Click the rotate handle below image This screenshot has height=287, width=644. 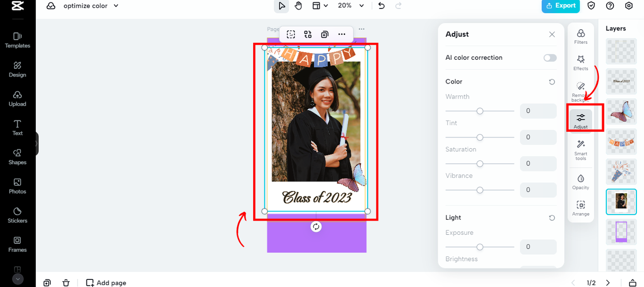click(x=316, y=227)
